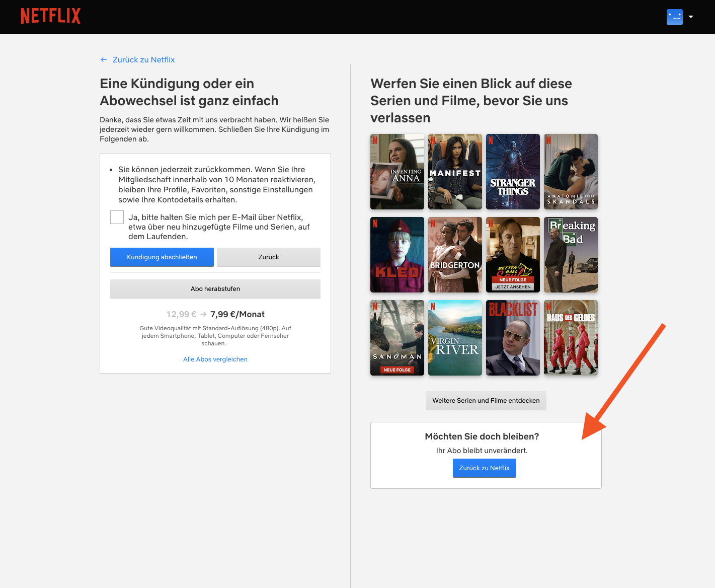The height and width of the screenshot is (588, 715).
Task: Select the Breaking Bad poster
Action: coord(571,255)
